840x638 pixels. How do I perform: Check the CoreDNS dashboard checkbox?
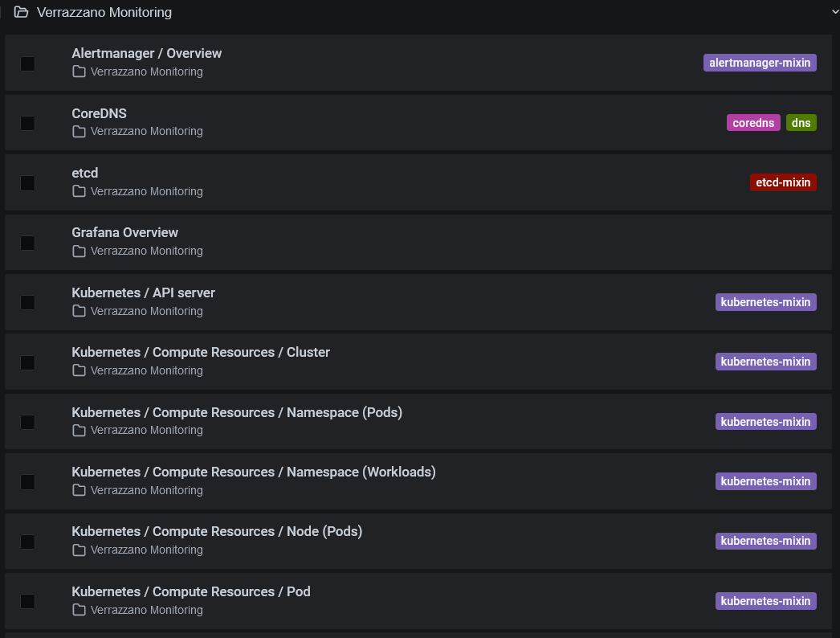point(27,123)
